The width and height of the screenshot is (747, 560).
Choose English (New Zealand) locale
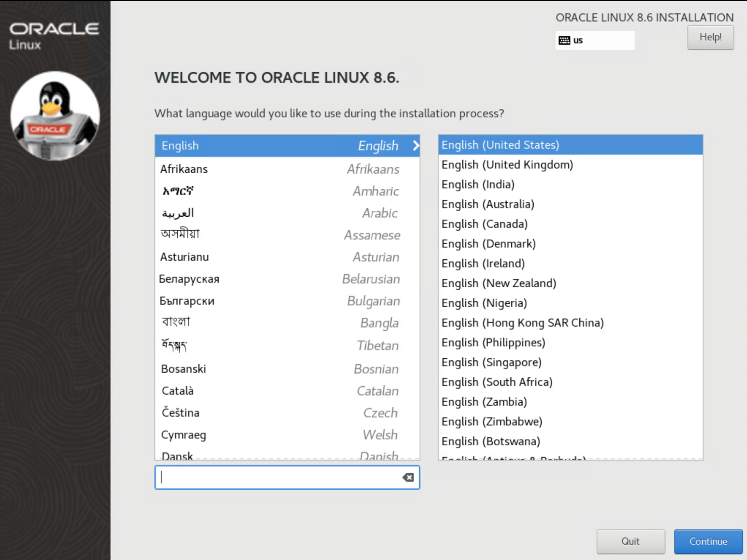[571, 283]
